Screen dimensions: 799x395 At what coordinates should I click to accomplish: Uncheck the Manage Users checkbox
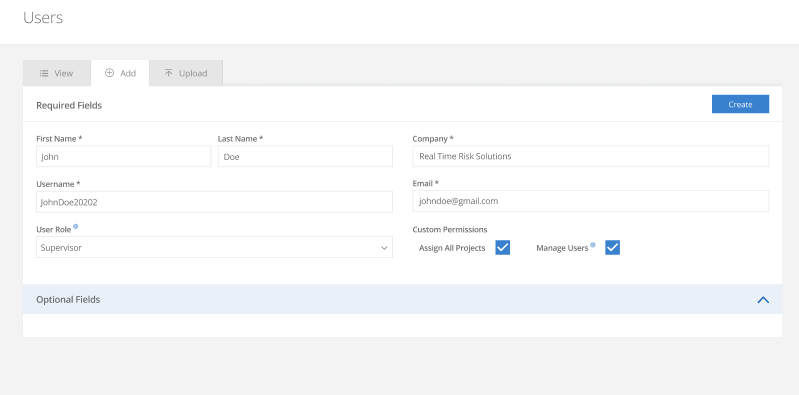tap(612, 248)
